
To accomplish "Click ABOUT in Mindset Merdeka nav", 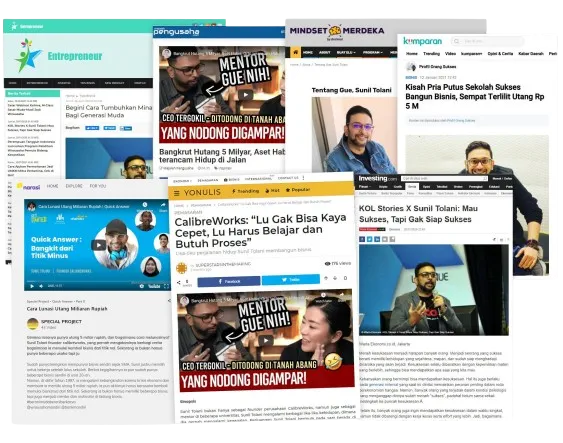I will coord(325,52).
